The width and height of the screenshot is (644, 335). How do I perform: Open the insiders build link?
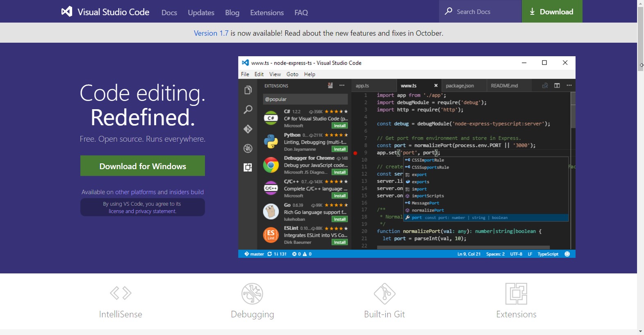click(187, 192)
